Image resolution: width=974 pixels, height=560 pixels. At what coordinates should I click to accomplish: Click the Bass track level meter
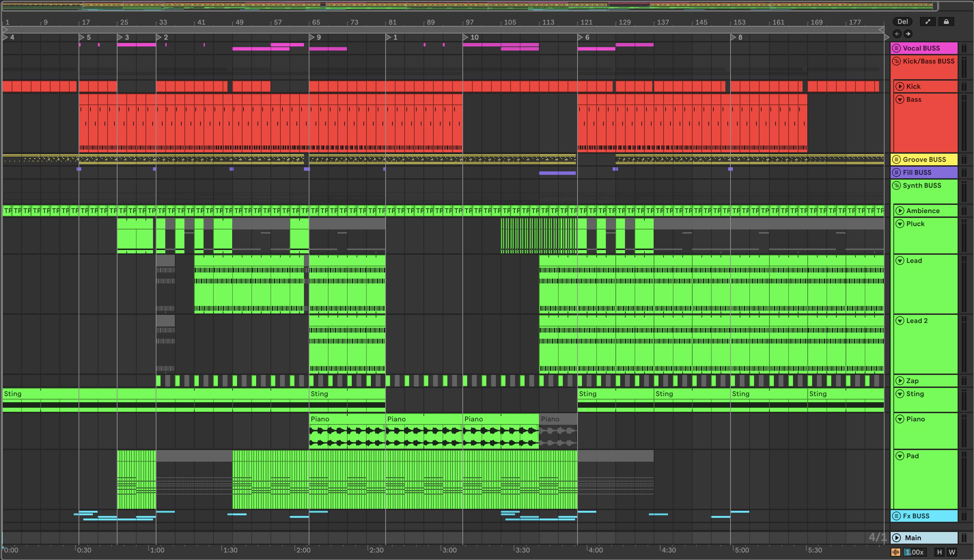pos(964,123)
